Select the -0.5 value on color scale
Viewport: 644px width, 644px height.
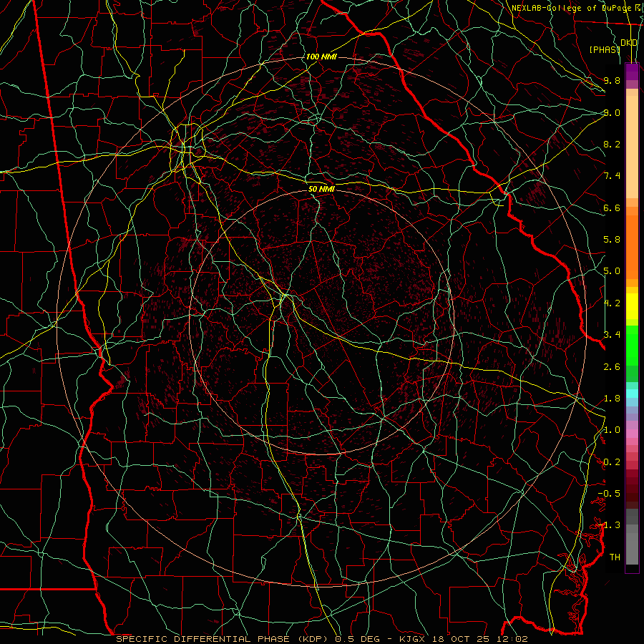click(x=609, y=494)
